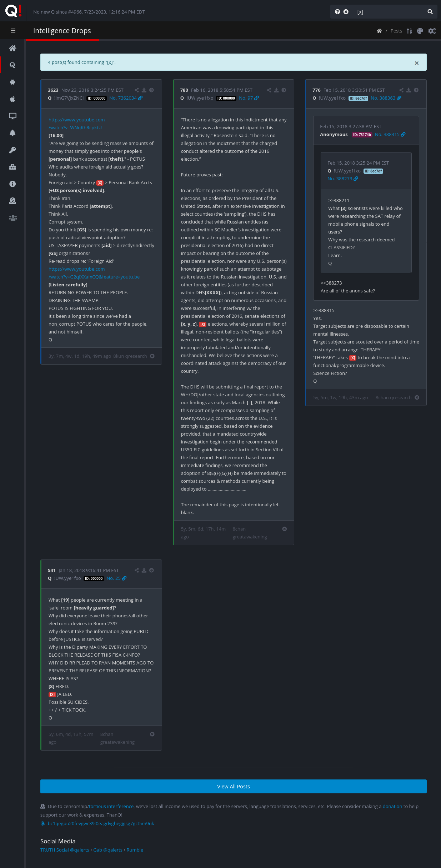Click the ID: 8ec7df badge in post 776 header
Screen dimensions: 441x868
click(358, 99)
